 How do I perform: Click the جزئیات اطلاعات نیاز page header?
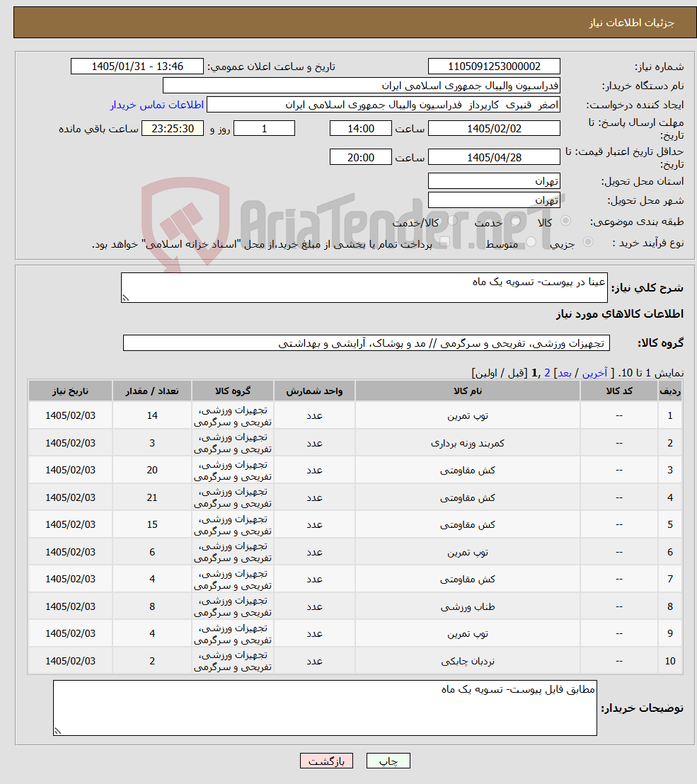pos(631,23)
